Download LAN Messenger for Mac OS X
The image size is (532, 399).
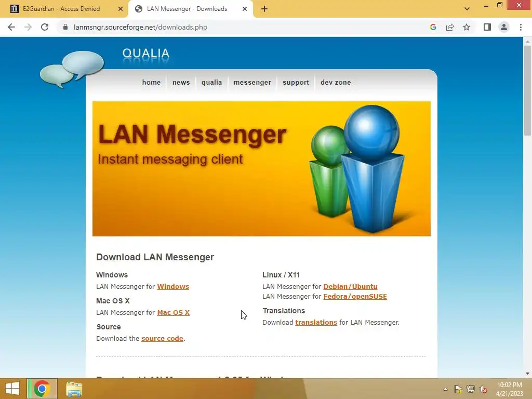[x=174, y=312]
